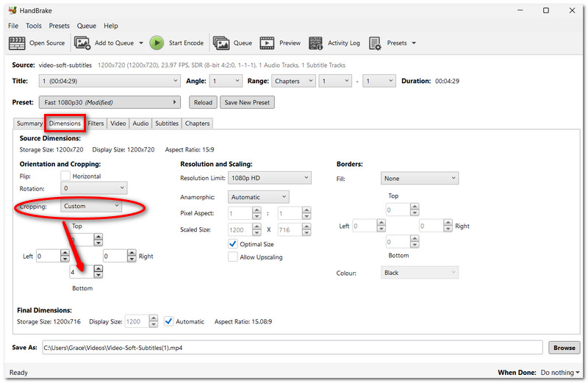This screenshot has height=383, width=588.
Task: Increase the cropping Top value with up arrow
Action: [x=98, y=237]
